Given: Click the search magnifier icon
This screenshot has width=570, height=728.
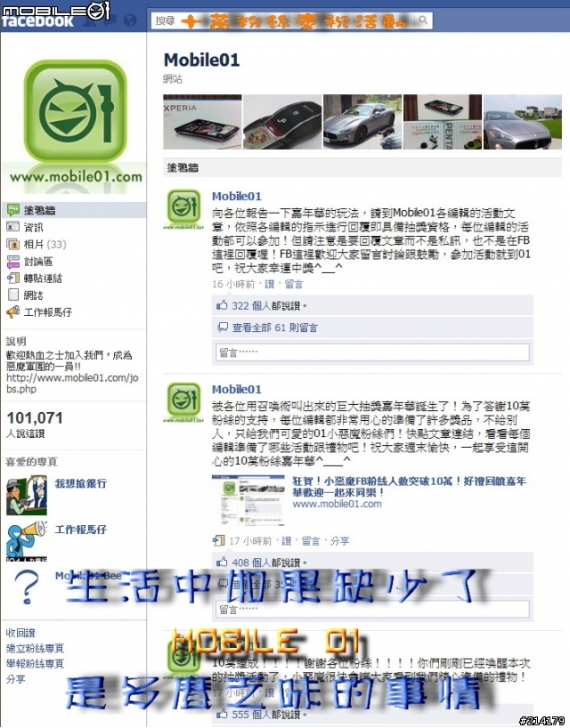Looking at the screenshot, I should click(x=423, y=20).
